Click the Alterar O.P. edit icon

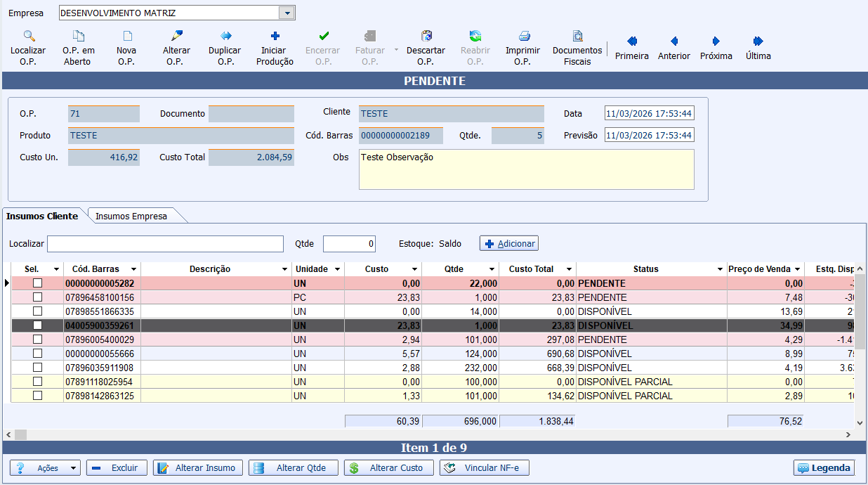(176, 36)
